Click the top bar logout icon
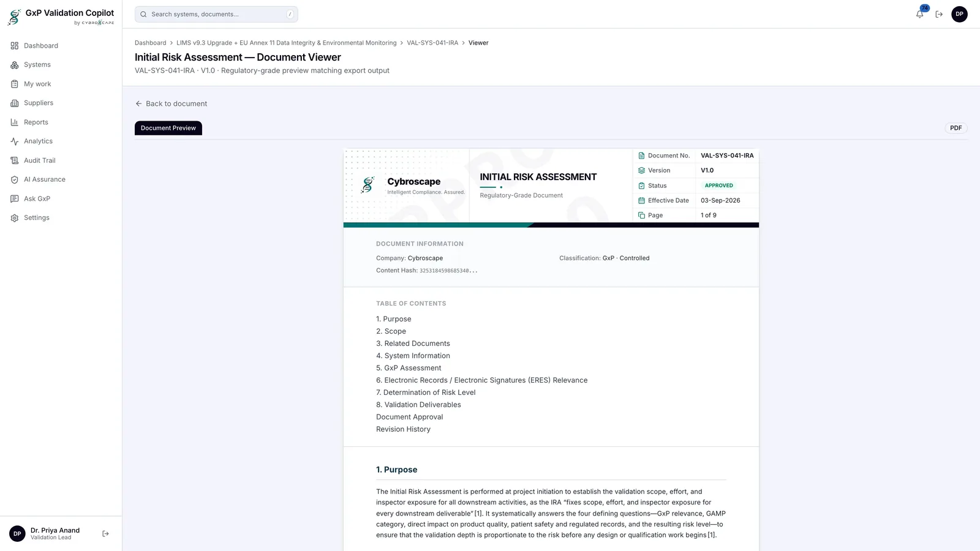 pyautogui.click(x=939, y=14)
